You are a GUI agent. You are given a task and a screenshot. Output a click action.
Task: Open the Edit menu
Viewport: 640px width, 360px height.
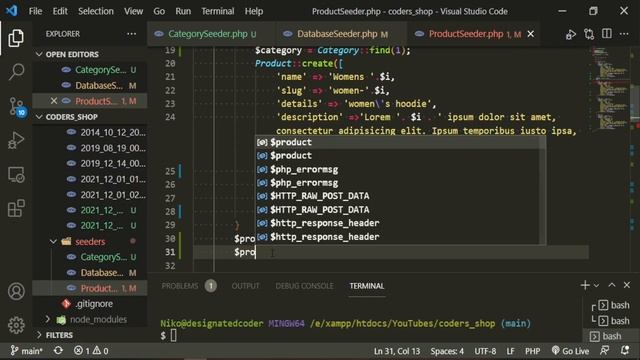pyautogui.click(x=60, y=11)
